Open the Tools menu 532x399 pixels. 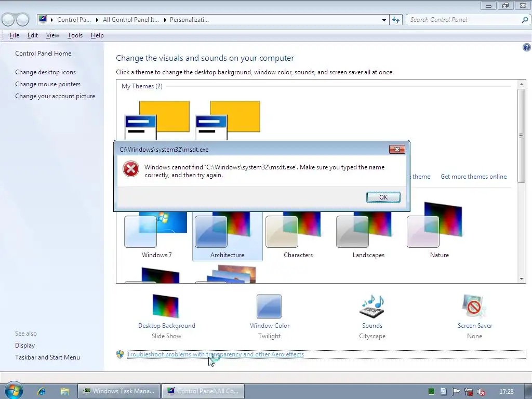tap(75, 35)
